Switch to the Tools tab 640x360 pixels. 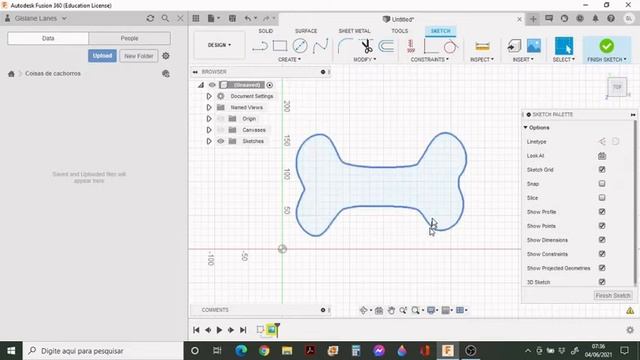(400, 31)
